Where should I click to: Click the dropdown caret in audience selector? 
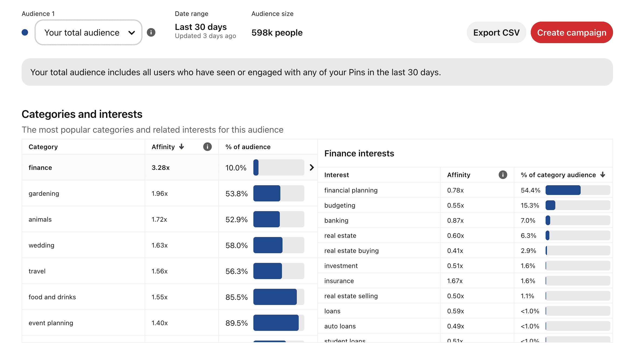pos(132,33)
